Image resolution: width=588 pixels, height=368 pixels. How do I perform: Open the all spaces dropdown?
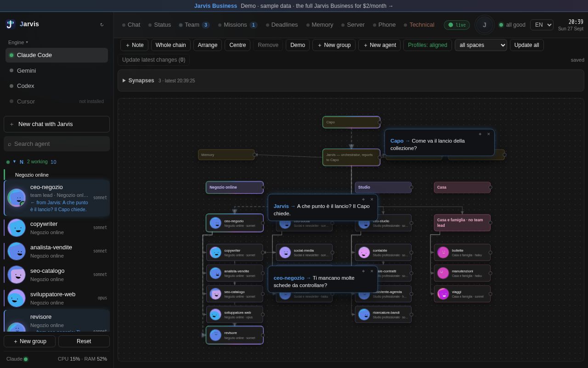coord(481,45)
